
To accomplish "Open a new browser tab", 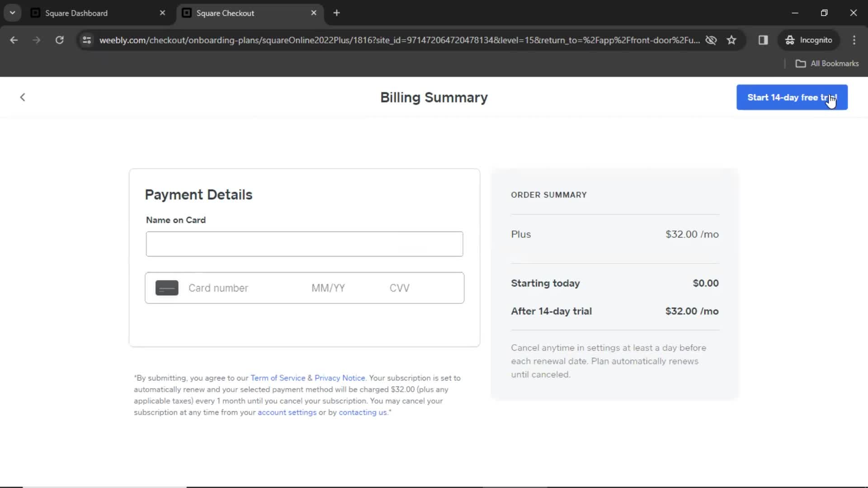I will [336, 13].
